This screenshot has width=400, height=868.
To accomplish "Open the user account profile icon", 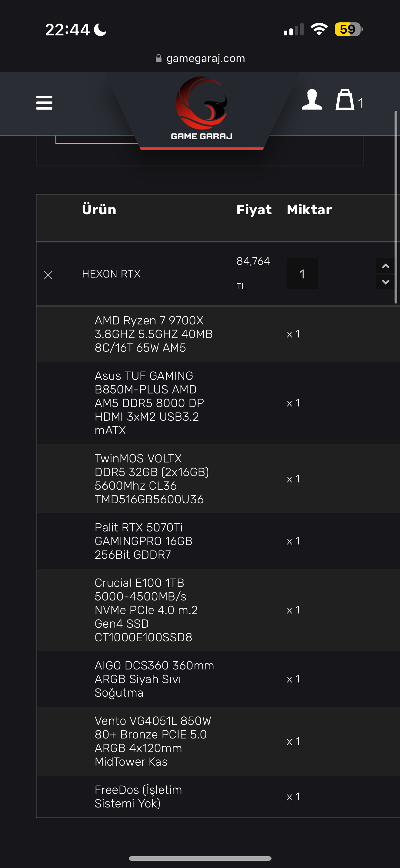I will click(x=312, y=99).
